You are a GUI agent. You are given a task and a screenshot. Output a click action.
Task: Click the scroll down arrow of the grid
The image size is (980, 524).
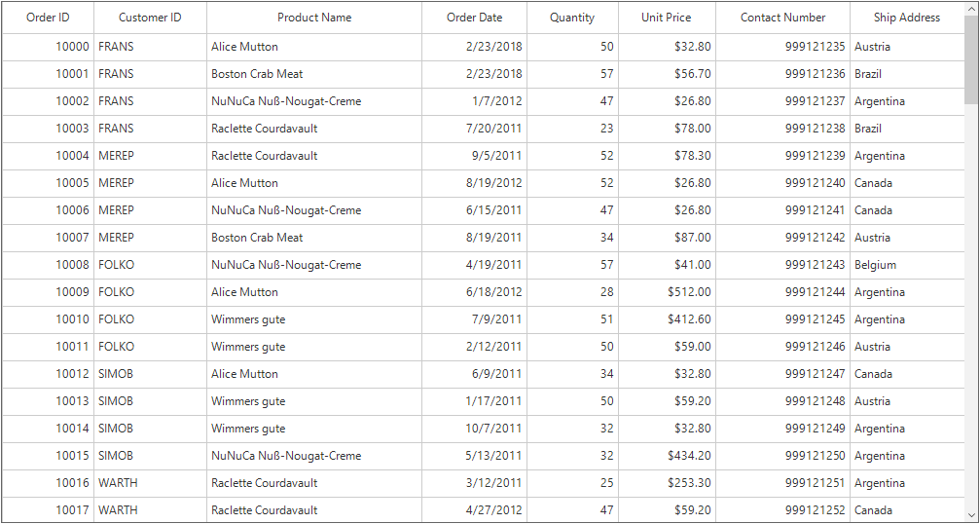pos(972,515)
